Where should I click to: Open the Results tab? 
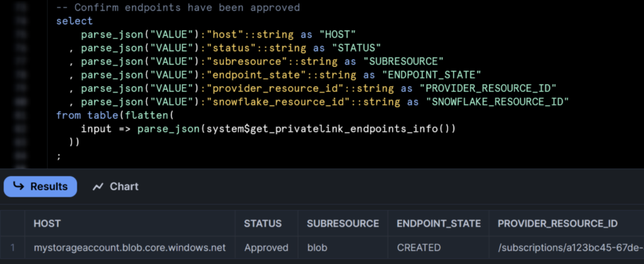[40, 187]
